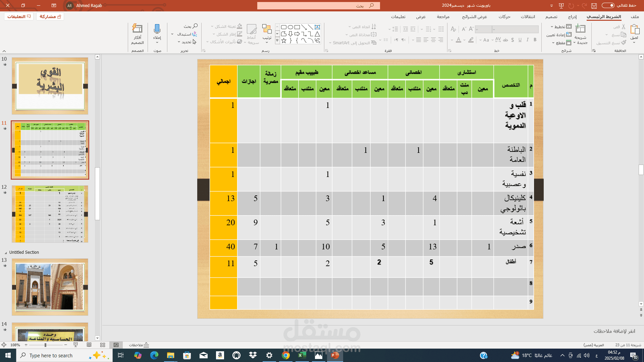Screen dimensions: 644x362
Task: Open the Arrange (ترتيب) shapes tool
Action: (267, 29)
